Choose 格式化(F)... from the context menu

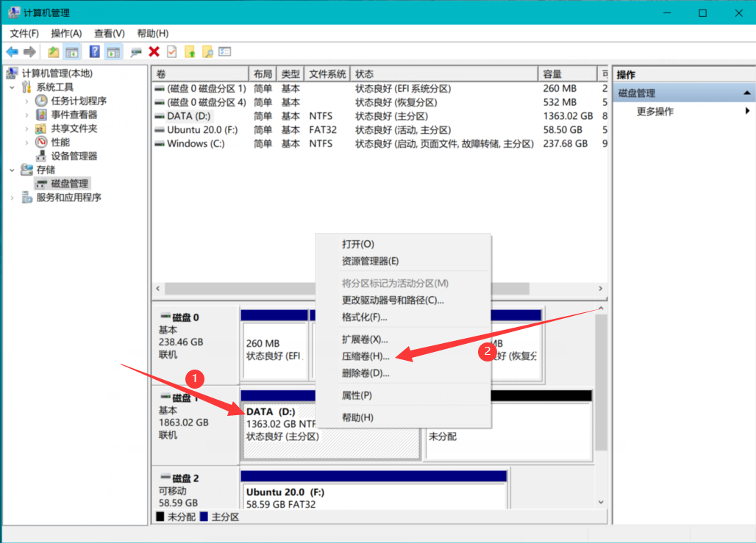tap(404, 317)
